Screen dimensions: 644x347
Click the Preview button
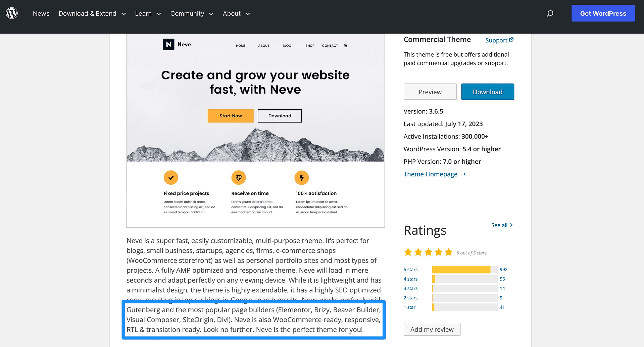point(430,92)
